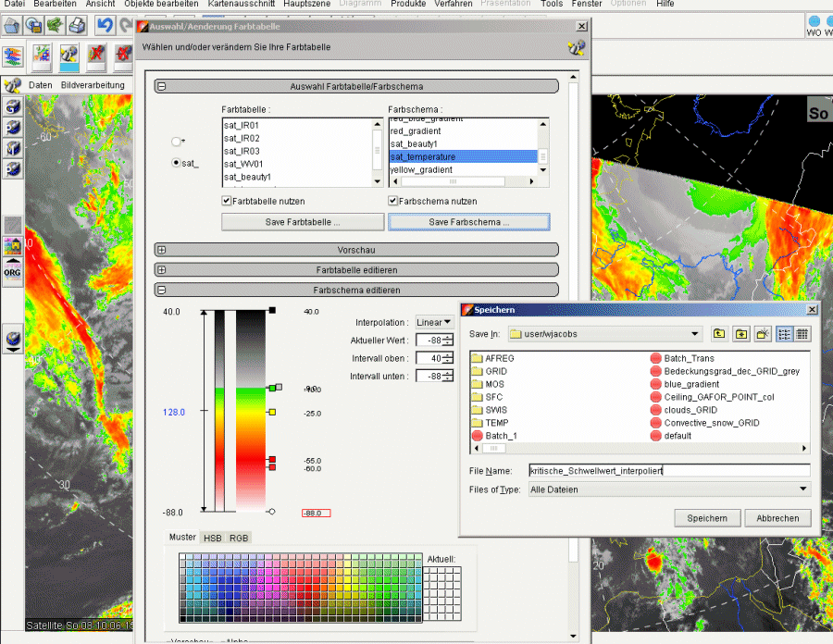Click the satellite icon beside Daten menu
833x644 pixels.
(12, 85)
